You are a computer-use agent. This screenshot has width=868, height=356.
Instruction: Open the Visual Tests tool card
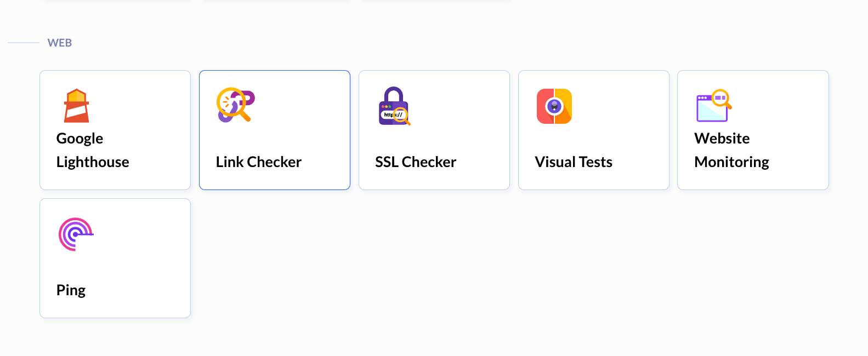point(593,130)
